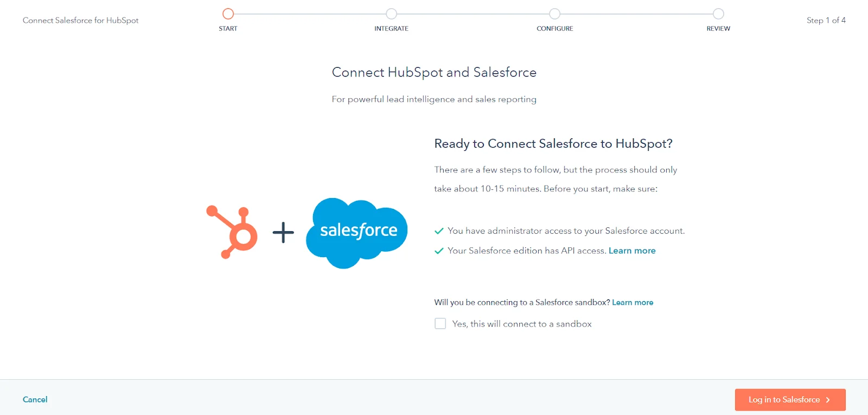Click the Cancel link
The width and height of the screenshot is (868, 415).
[x=35, y=399]
